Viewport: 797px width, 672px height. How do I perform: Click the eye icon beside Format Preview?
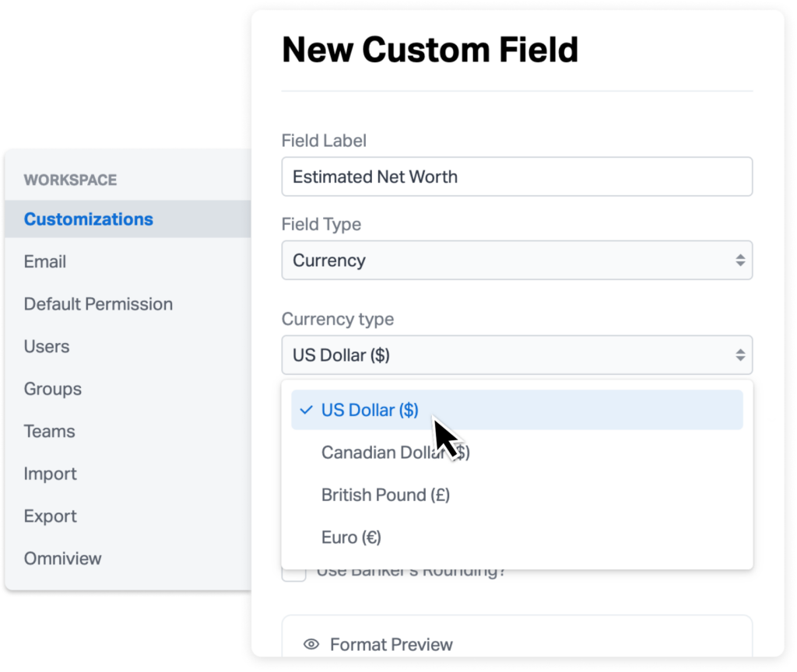click(311, 644)
